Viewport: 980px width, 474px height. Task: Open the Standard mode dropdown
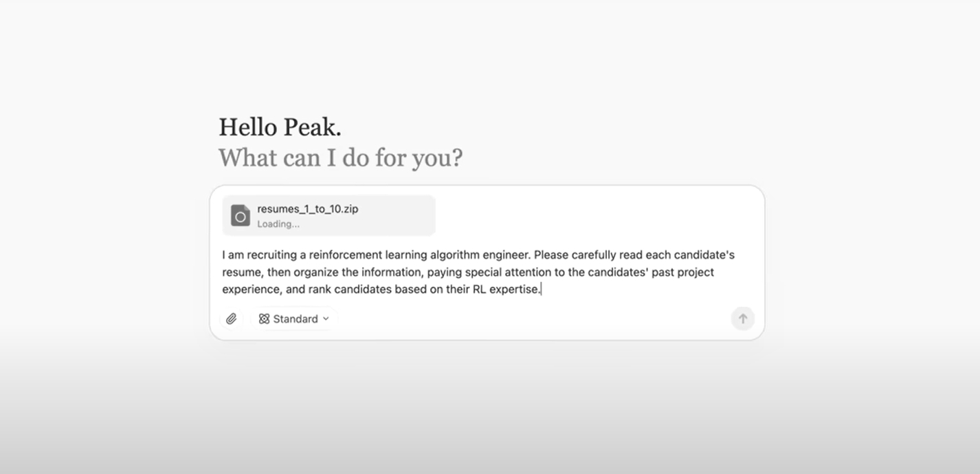click(294, 319)
